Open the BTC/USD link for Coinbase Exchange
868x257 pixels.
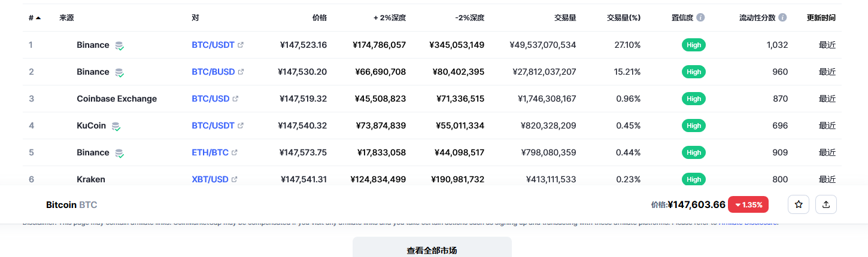[211, 99]
